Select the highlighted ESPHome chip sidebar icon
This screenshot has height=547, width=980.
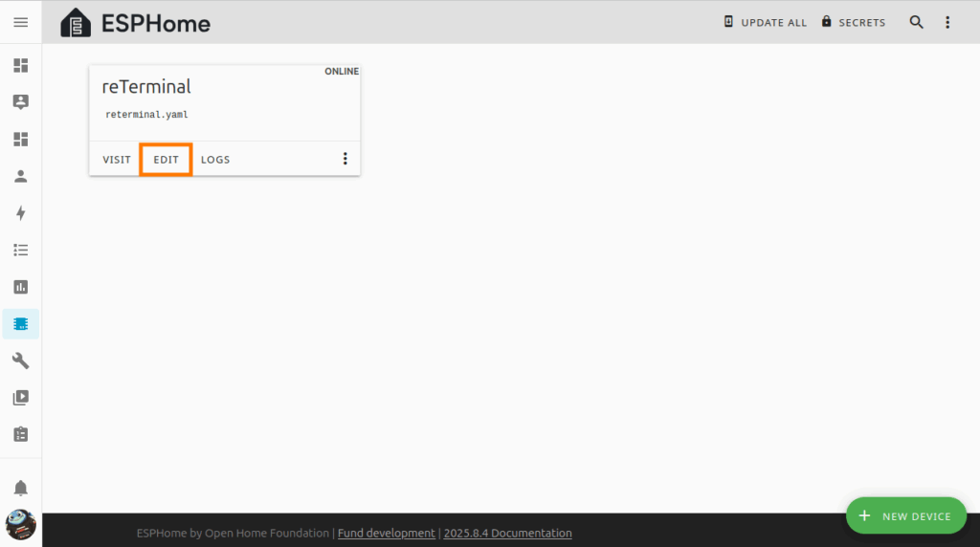21,324
